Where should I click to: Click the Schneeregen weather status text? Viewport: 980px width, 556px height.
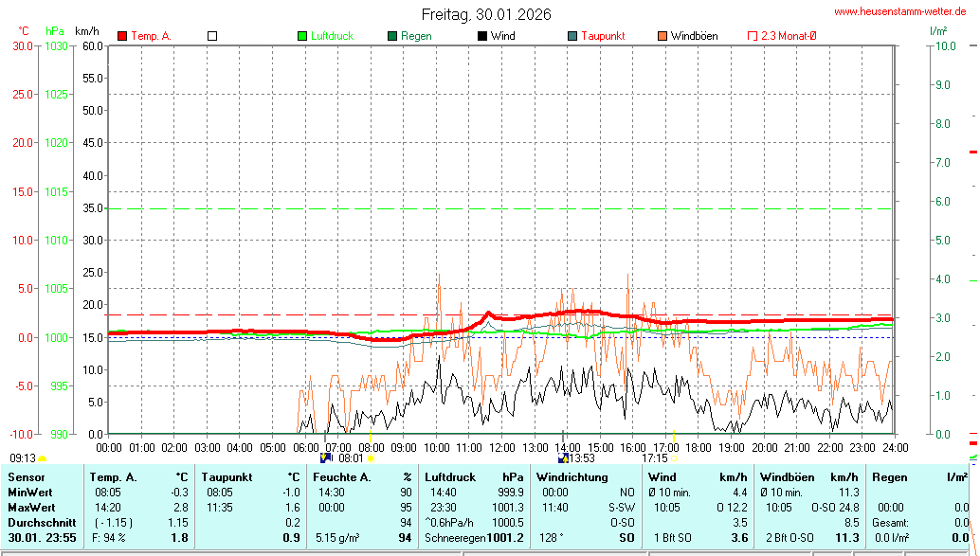[x=455, y=538]
